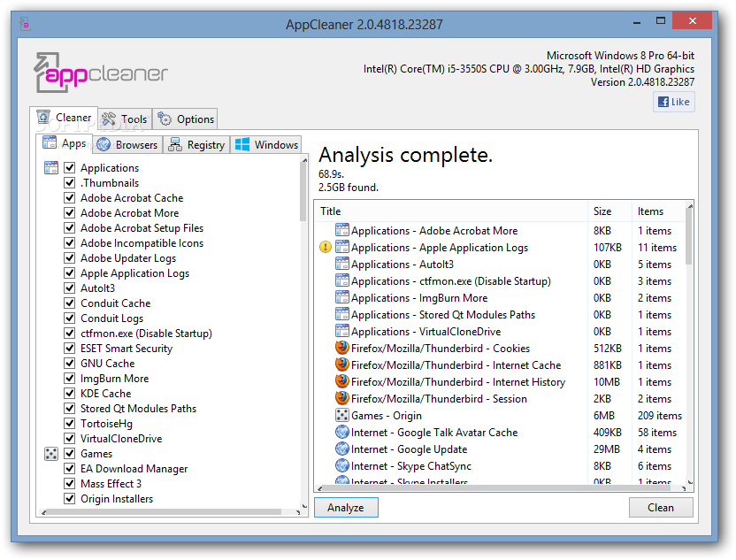Viewport: 736px width, 560px height.
Task: Click the '881KB' size cell
Action: 608,365
